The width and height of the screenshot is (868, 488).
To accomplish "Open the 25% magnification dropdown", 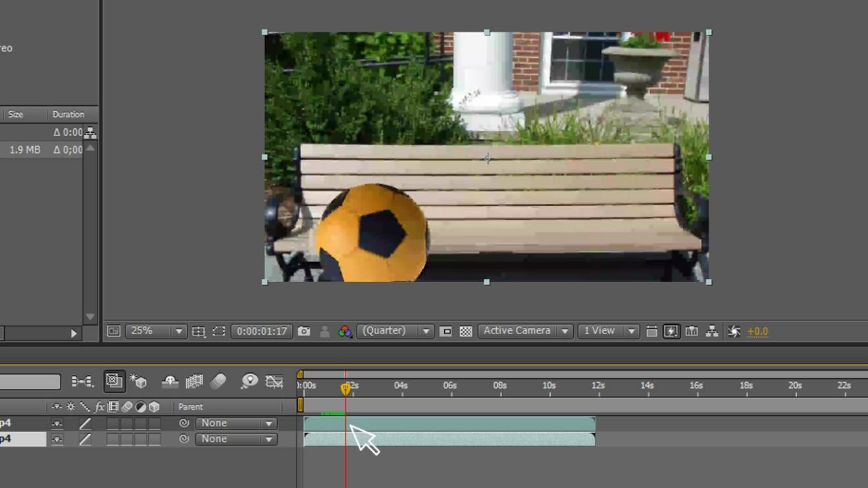I will [x=155, y=331].
